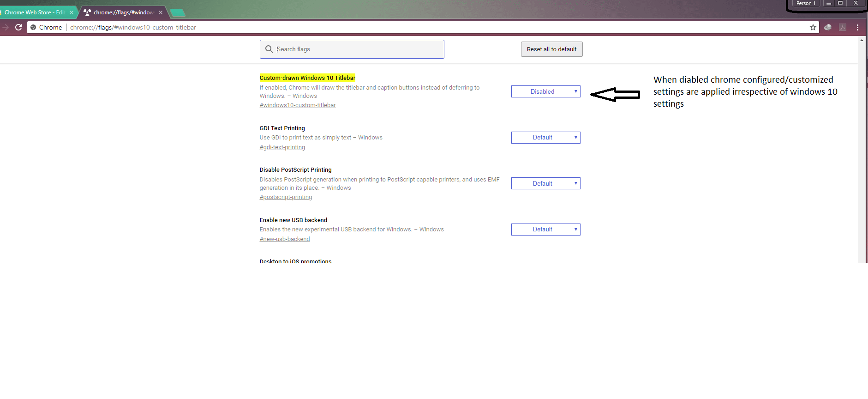Open #postscript-printing link
This screenshot has width=868, height=399.
[286, 197]
